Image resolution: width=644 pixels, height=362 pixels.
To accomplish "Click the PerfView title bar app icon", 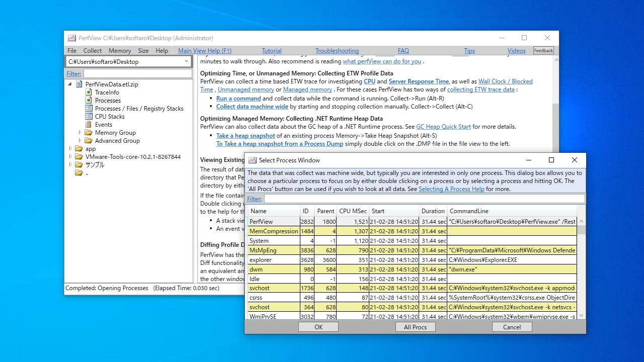I will [x=72, y=38].
